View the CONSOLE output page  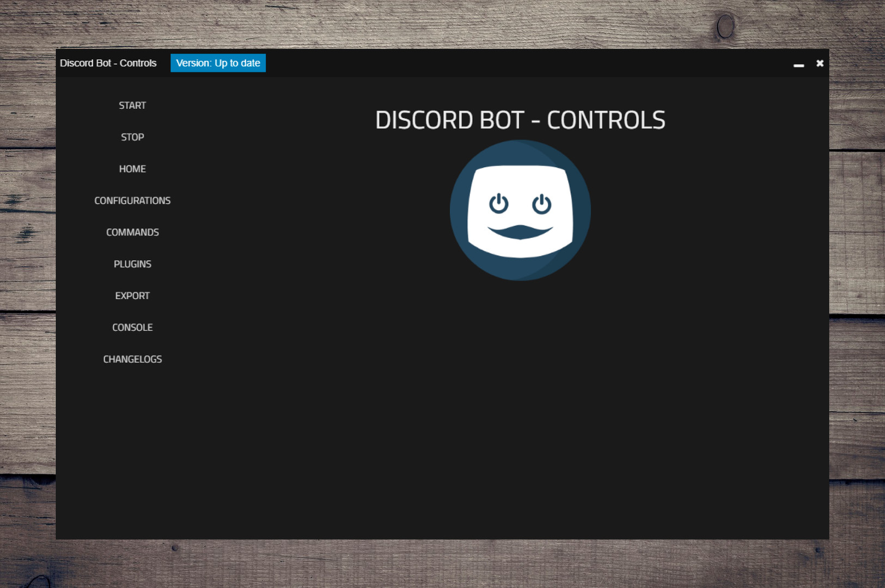tap(132, 327)
